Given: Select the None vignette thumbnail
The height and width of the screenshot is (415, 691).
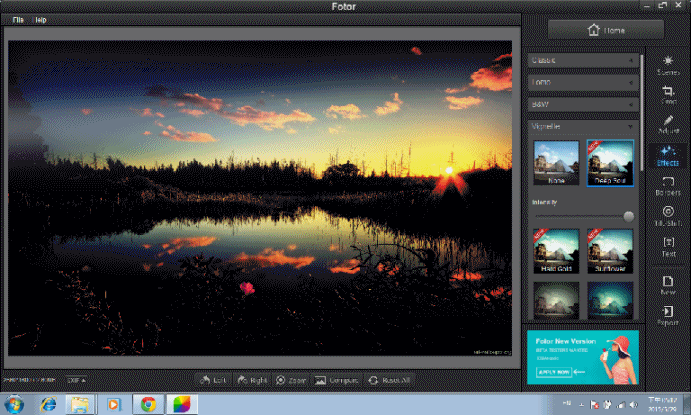Looking at the screenshot, I should point(556,163).
